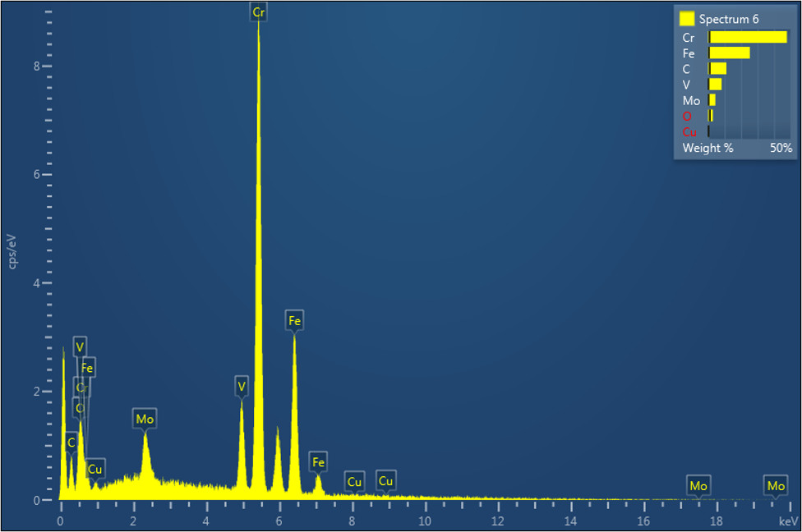This screenshot has width=802, height=532.
Task: Select the red Cu element in legend
Action: 689,132
